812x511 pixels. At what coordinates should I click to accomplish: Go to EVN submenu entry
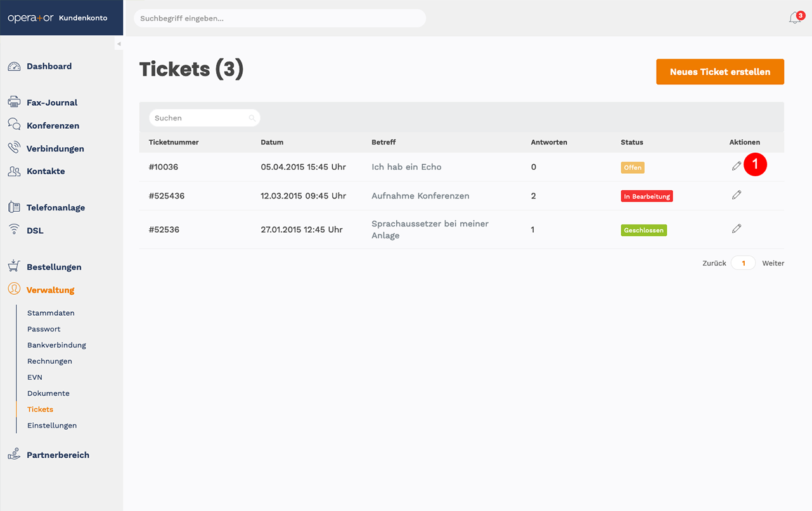click(35, 377)
